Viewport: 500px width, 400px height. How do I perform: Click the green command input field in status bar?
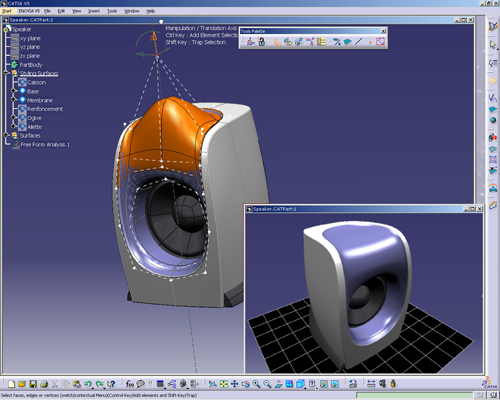414,395
